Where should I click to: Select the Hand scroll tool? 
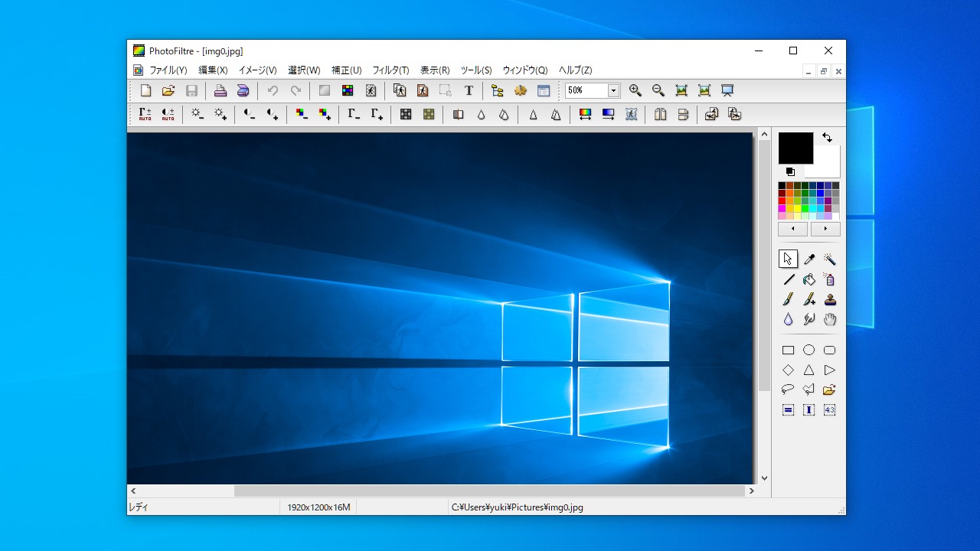coord(829,319)
